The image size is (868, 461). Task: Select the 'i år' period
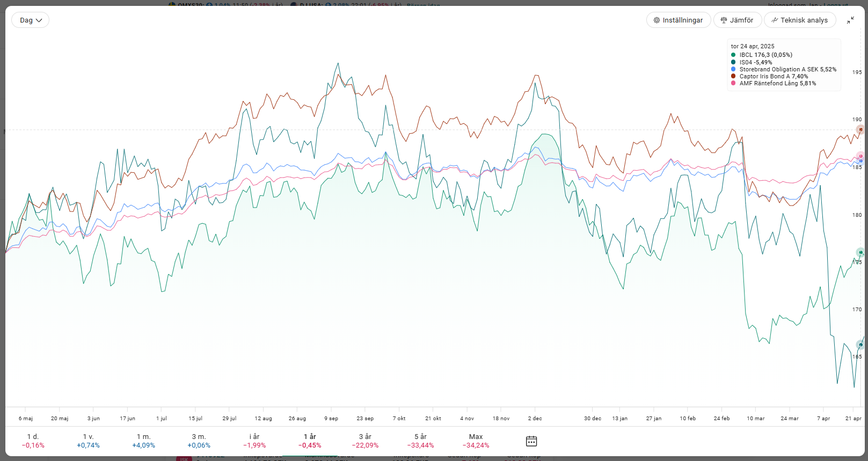pyautogui.click(x=254, y=441)
